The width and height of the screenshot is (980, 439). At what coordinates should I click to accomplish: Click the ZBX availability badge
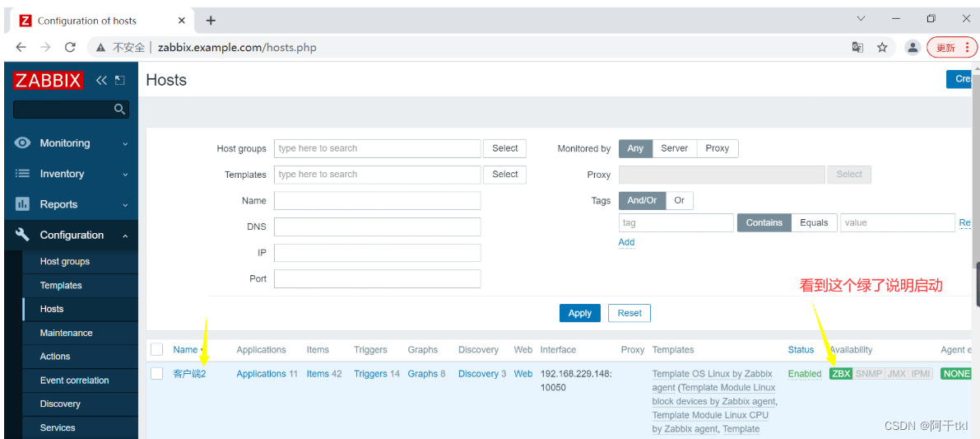pyautogui.click(x=841, y=374)
